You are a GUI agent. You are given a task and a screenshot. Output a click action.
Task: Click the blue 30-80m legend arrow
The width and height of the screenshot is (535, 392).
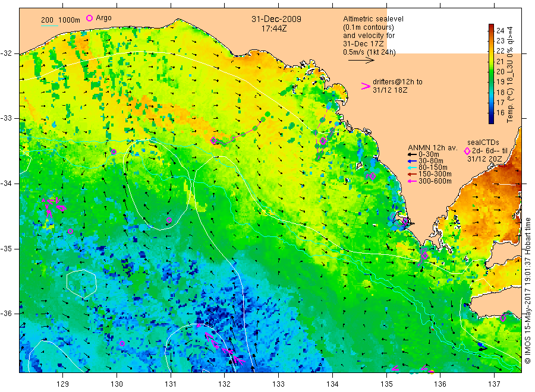[411, 161]
